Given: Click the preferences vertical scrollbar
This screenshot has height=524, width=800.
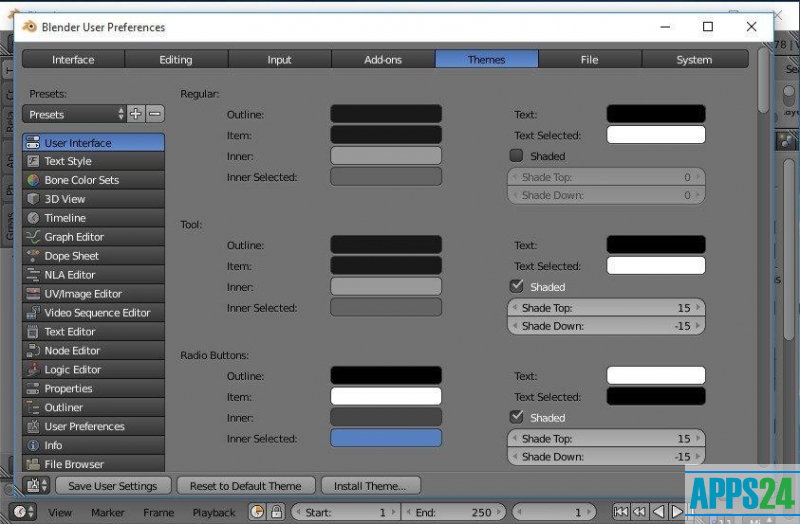Looking at the screenshot, I should coord(763,80).
